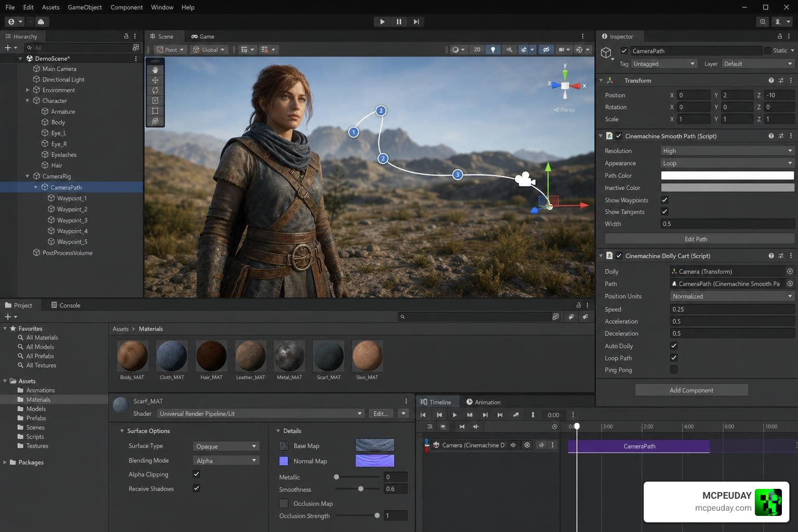798x532 pixels.
Task: Select the Rect transform tool
Action: point(155,111)
